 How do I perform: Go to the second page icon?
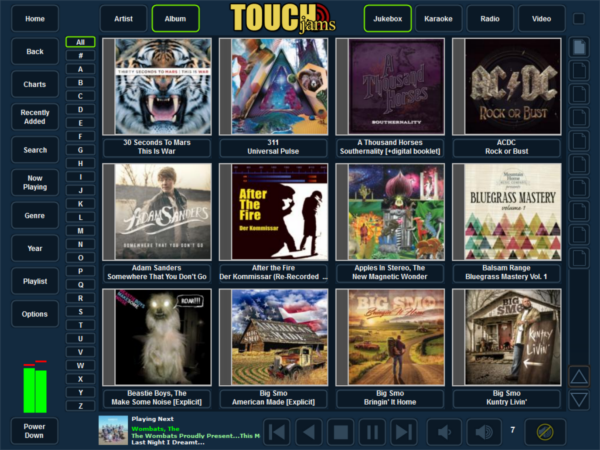579,70
